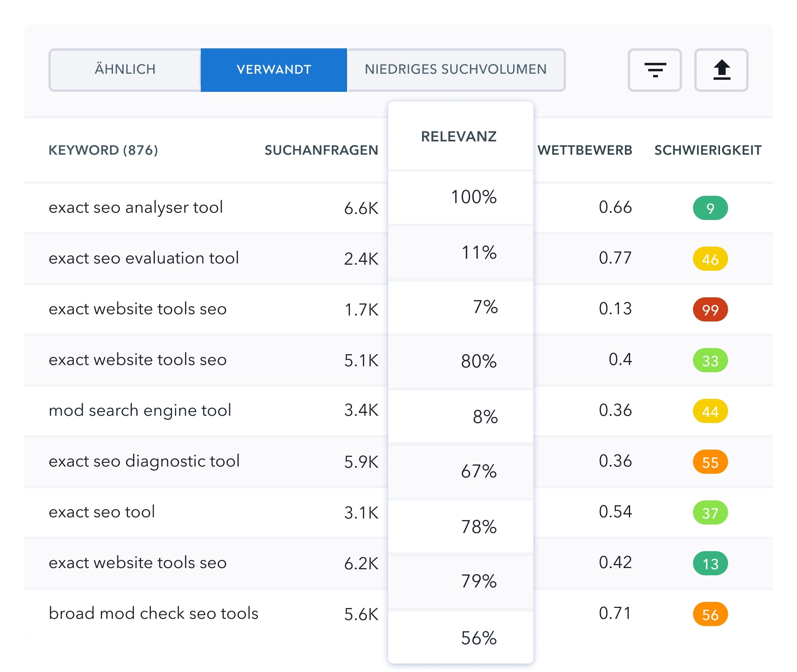
Task: Switch to the ÄHNLICH tab
Action: [125, 69]
